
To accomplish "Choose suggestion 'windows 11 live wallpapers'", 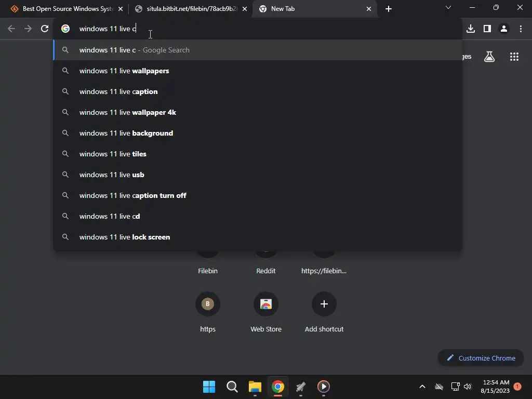I will (258, 71).
